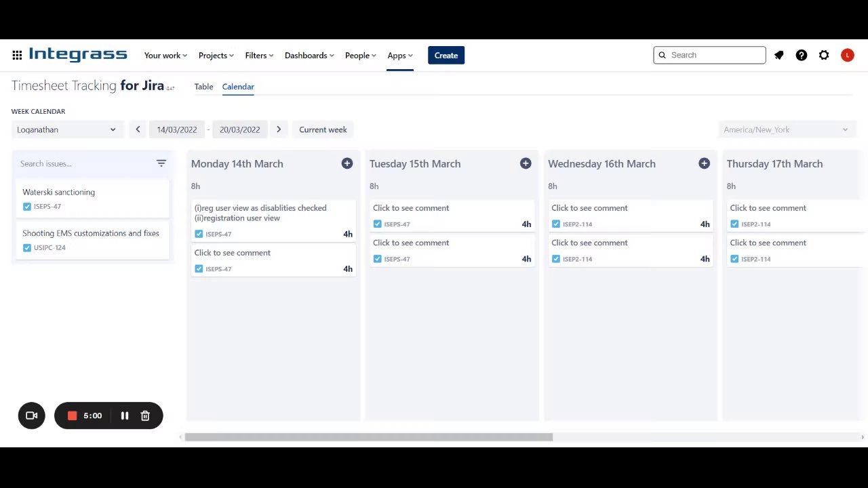Open Tuesday's first Click to see comment
This screenshot has height=488, width=868.
click(411, 208)
